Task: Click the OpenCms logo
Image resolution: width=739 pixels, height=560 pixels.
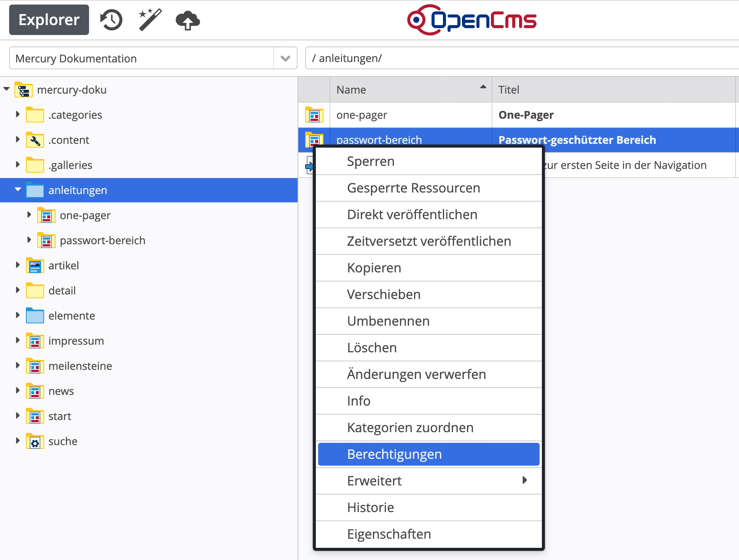Action: click(x=472, y=20)
